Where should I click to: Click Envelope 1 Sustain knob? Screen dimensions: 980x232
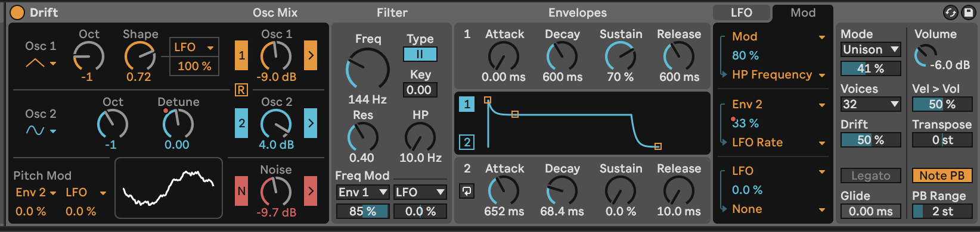[621, 57]
